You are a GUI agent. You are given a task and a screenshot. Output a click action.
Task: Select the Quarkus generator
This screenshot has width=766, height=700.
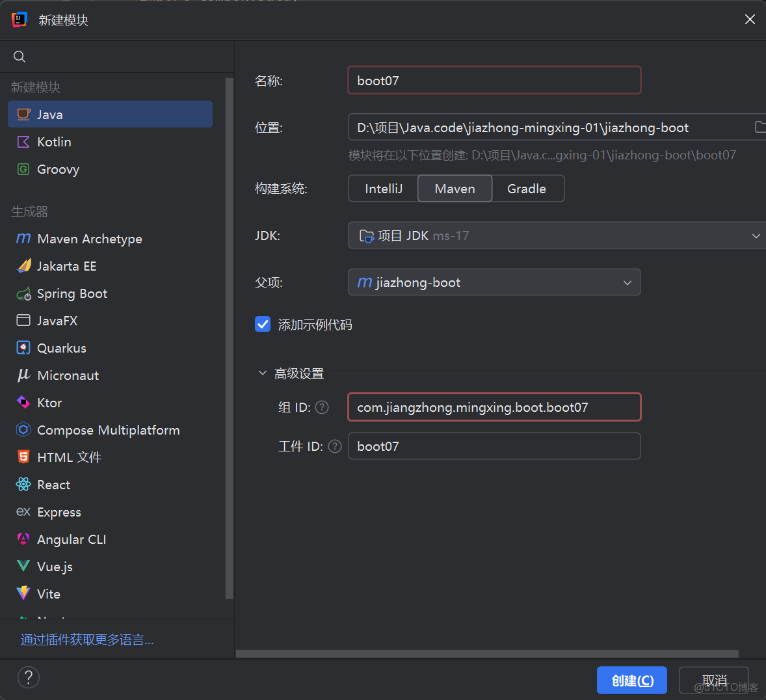pos(59,347)
